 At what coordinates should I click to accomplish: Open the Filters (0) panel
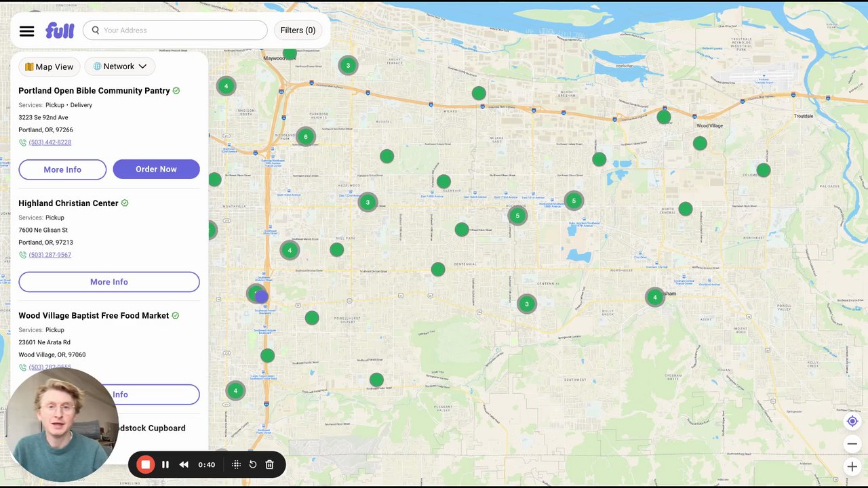(298, 30)
